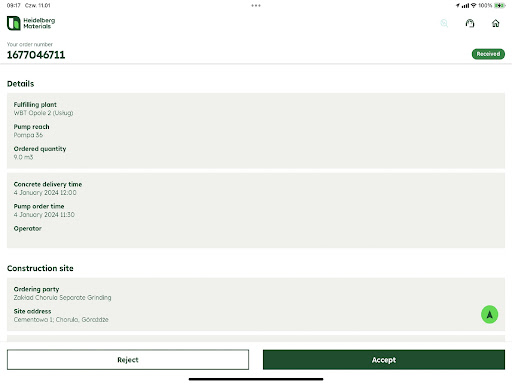Tap the battery indicator in status bar
Screen dimensions: 512x384
coord(500,5)
